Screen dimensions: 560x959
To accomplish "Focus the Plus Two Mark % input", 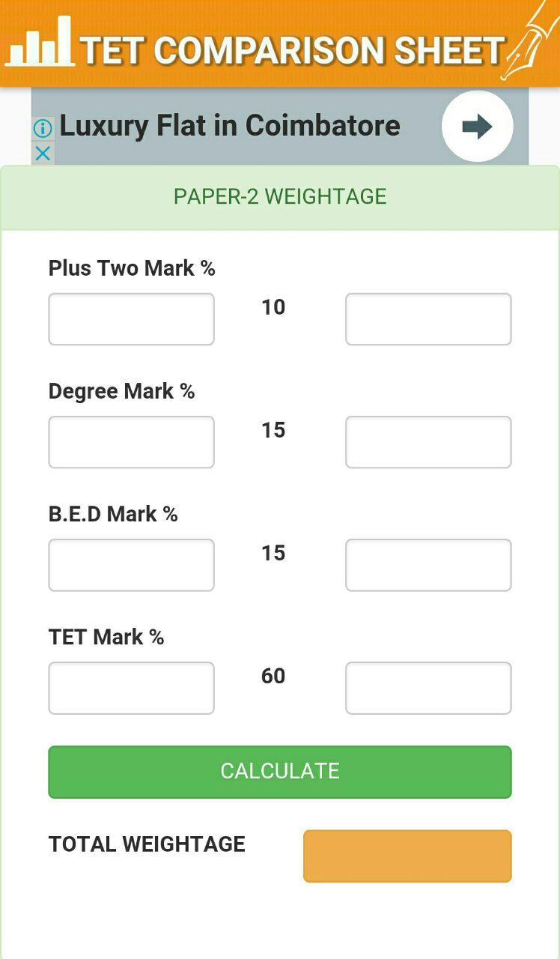I will coord(131,319).
